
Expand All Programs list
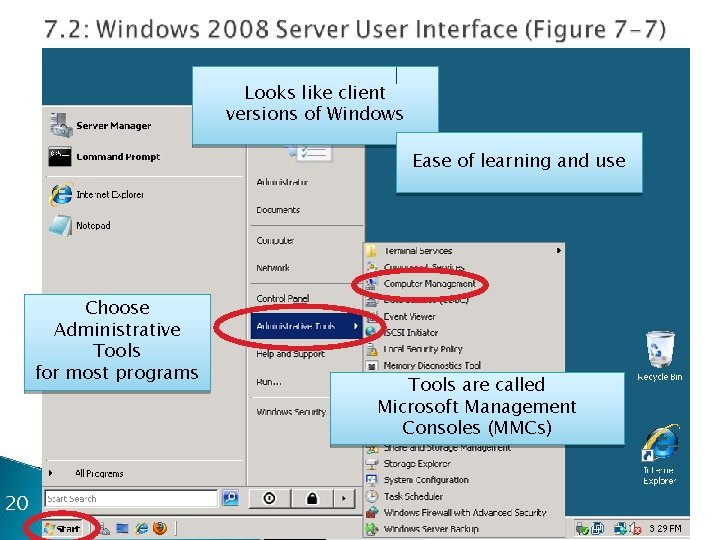click(99, 473)
